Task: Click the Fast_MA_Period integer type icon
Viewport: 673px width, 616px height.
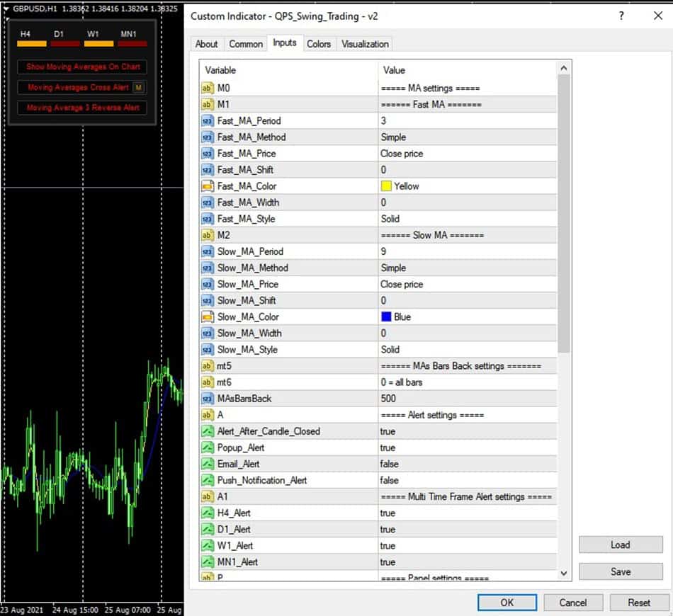Action: 208,121
